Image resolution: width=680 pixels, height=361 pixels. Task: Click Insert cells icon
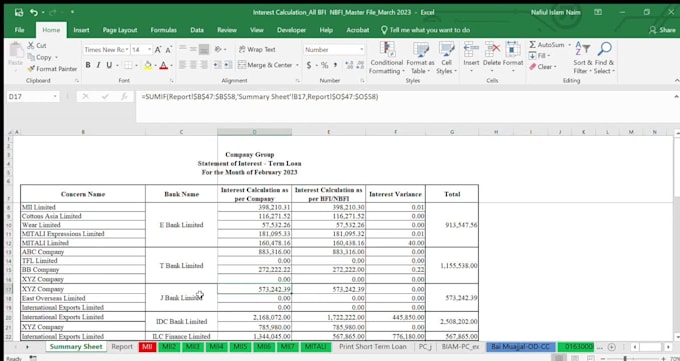coord(471,49)
